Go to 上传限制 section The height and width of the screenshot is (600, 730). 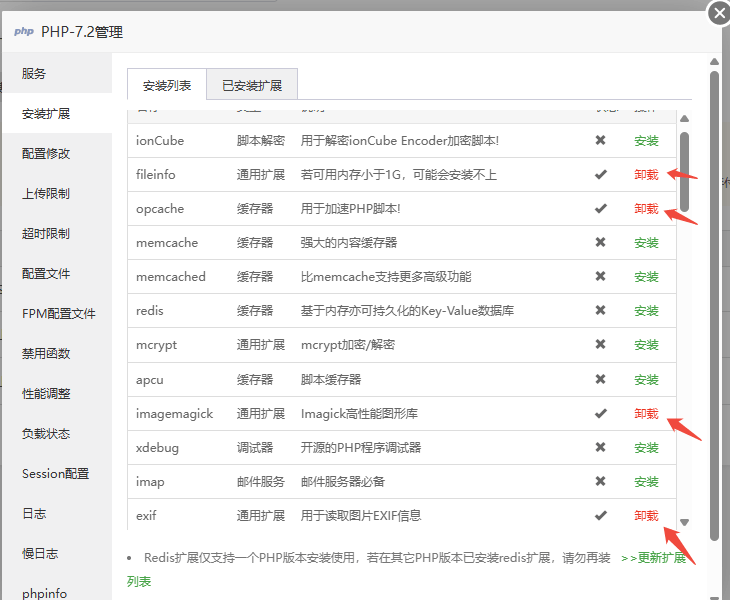click(x=46, y=193)
